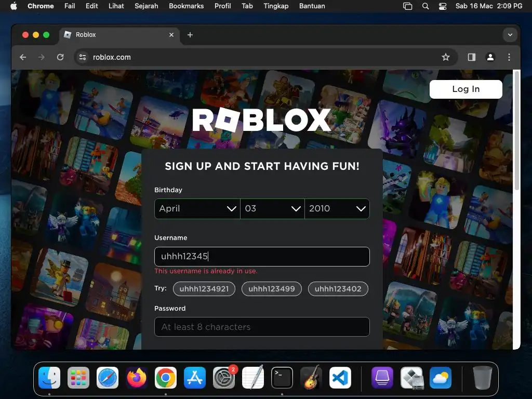The image size is (532, 399).
Task: Open the Lihat menu
Action: click(x=116, y=6)
